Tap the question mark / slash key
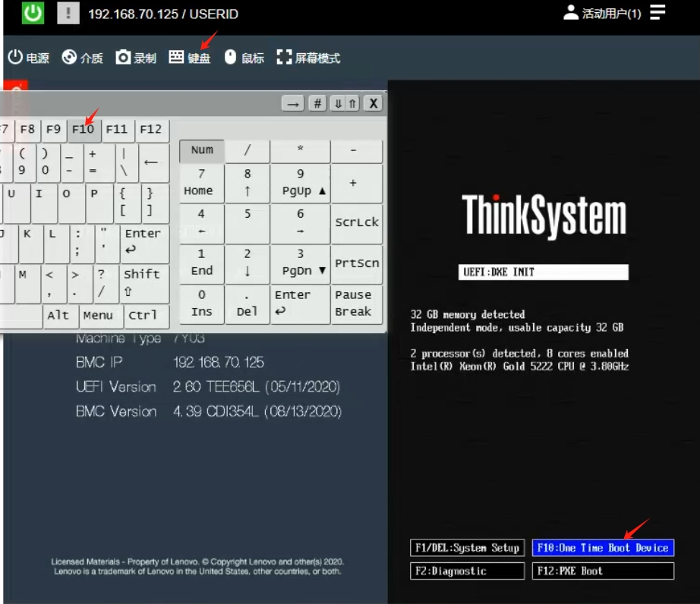This screenshot has height=604, width=700. 107,284
